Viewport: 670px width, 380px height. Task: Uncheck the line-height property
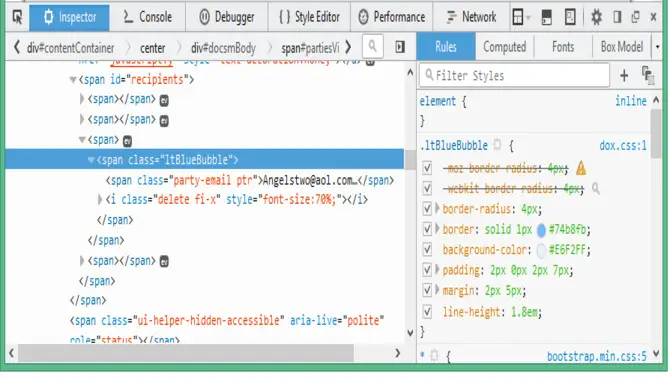(427, 312)
